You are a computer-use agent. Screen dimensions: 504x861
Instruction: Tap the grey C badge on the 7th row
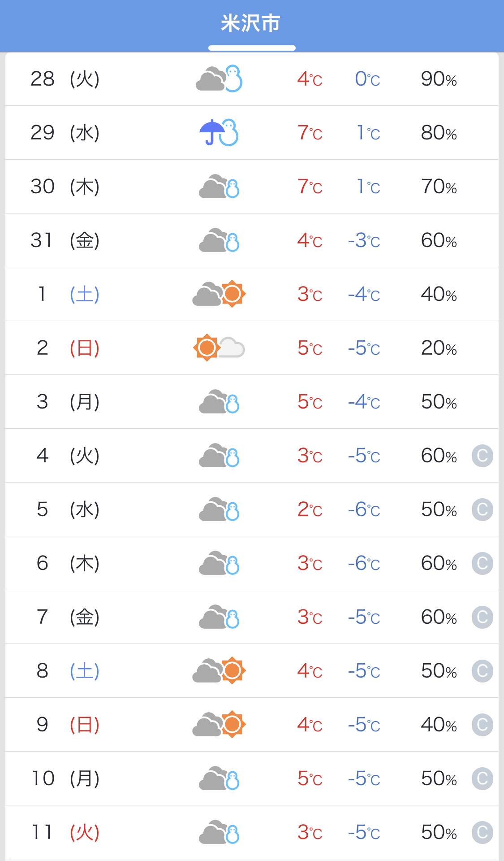click(482, 617)
